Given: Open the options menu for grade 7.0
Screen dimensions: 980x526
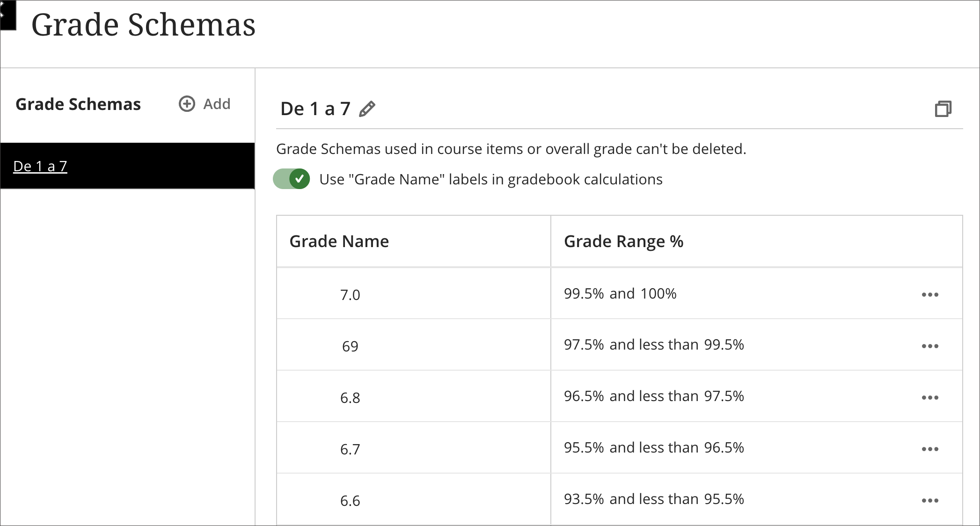Looking at the screenshot, I should click(x=930, y=294).
